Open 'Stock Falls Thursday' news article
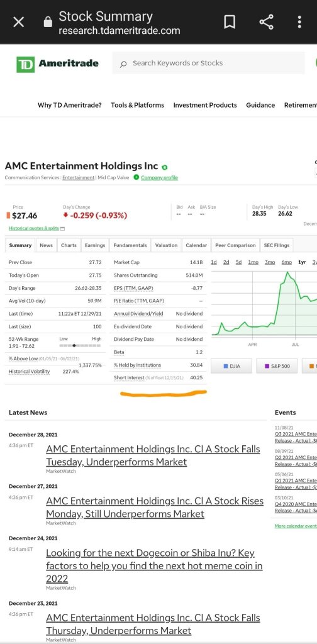The image size is (317, 644). click(153, 625)
